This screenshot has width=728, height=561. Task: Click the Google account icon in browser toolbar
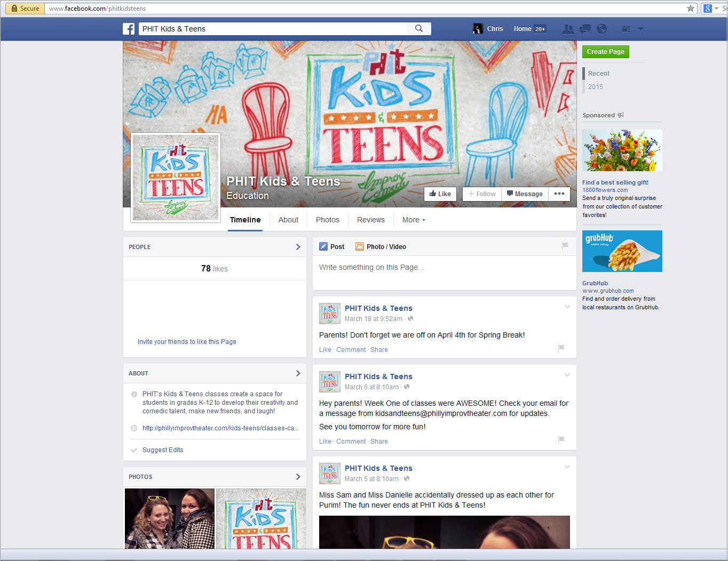(x=708, y=8)
